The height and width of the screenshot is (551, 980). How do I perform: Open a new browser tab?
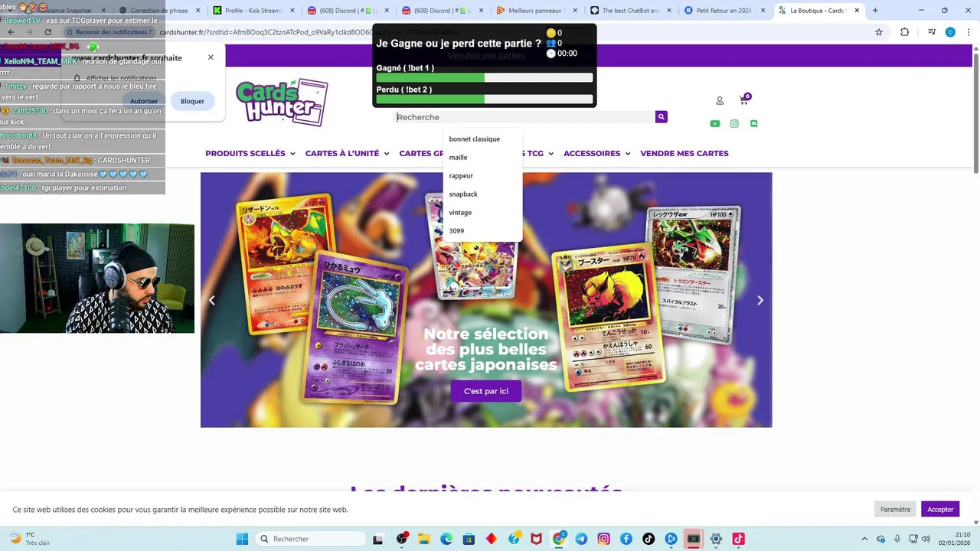click(875, 11)
